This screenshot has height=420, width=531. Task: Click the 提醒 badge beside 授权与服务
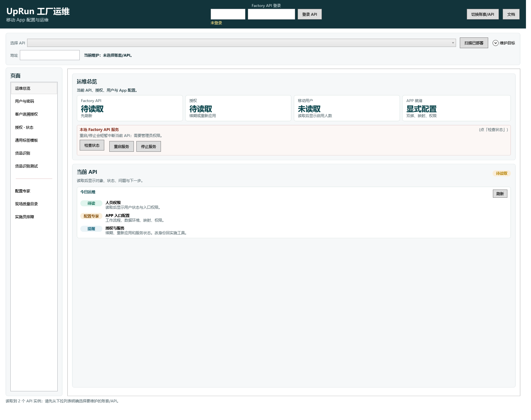pyautogui.click(x=91, y=229)
